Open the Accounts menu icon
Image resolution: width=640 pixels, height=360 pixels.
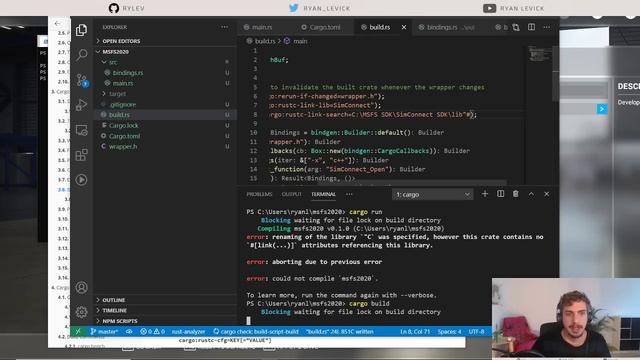[x=82, y=287]
